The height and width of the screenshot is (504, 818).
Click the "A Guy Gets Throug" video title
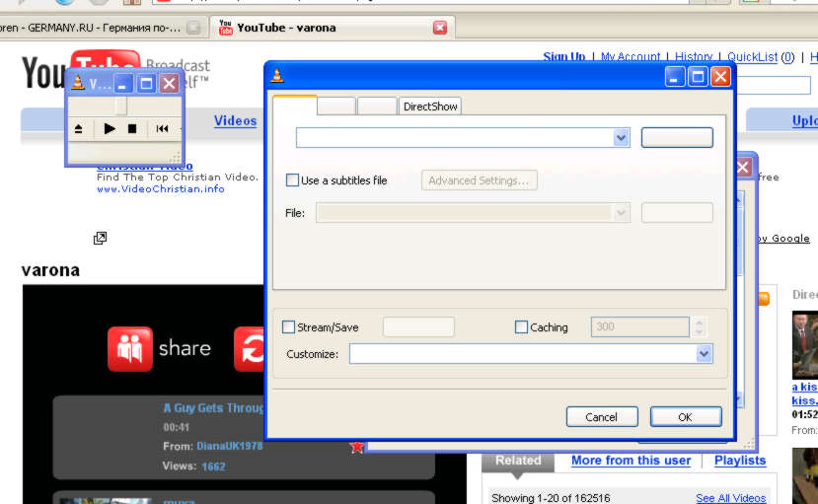click(214, 408)
